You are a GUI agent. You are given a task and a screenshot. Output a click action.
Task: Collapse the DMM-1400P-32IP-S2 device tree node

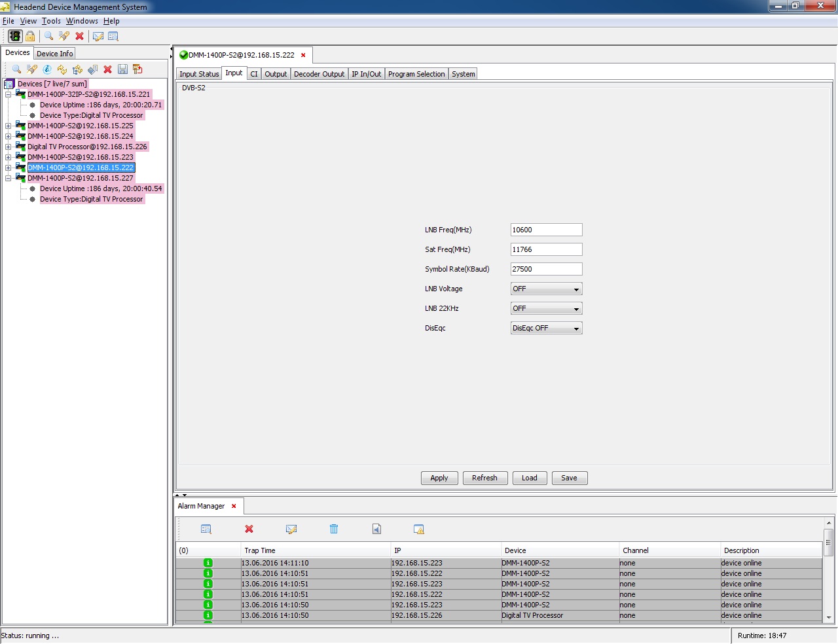click(8, 94)
